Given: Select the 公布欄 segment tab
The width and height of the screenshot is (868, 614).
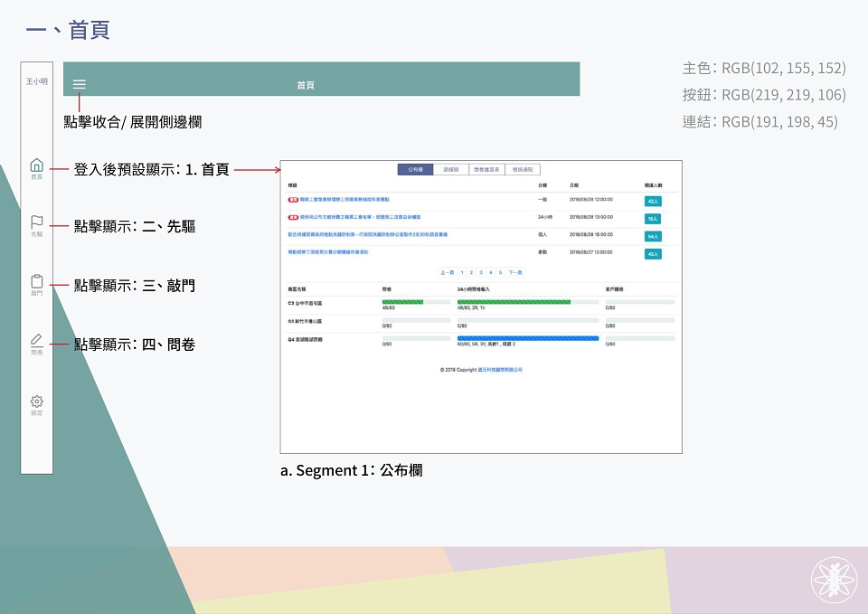Looking at the screenshot, I should point(415,169).
